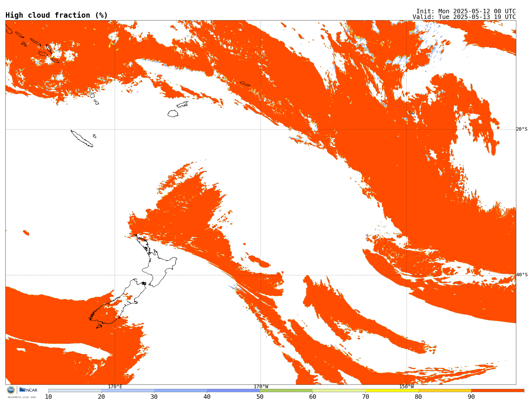Click the colorbar tick label 60
Image resolution: width=532 pixels, height=400 pixels.
tap(313, 397)
